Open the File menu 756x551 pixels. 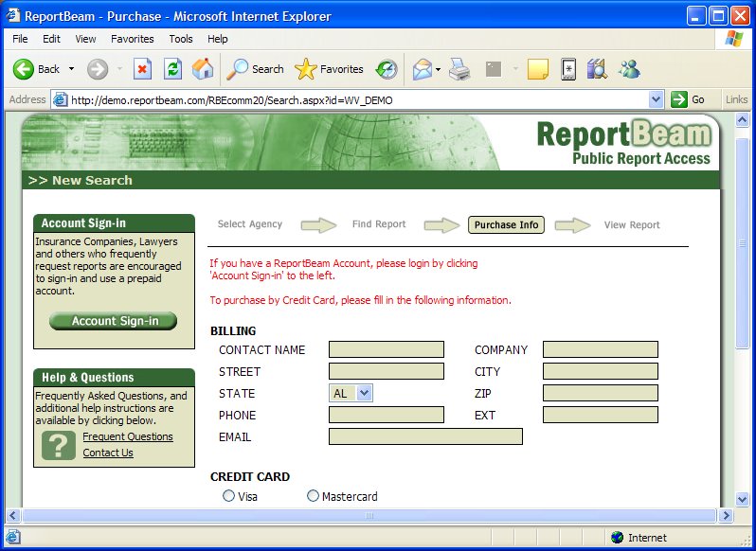20,39
